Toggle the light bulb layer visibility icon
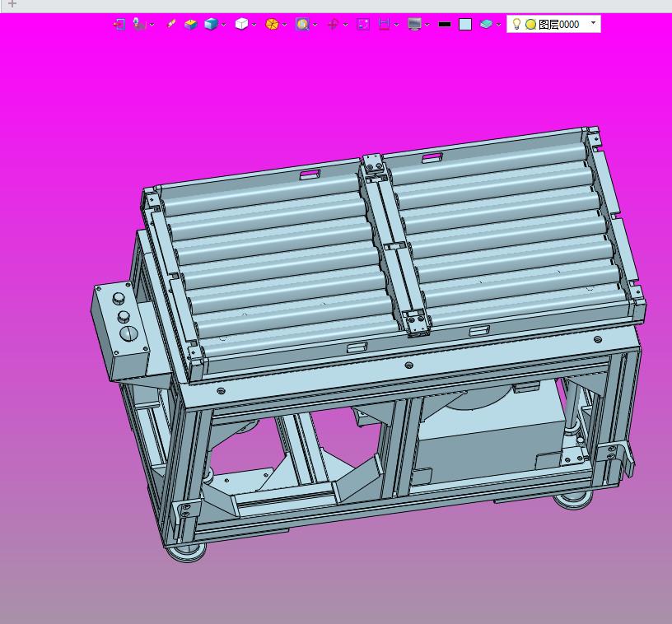 [x=517, y=24]
